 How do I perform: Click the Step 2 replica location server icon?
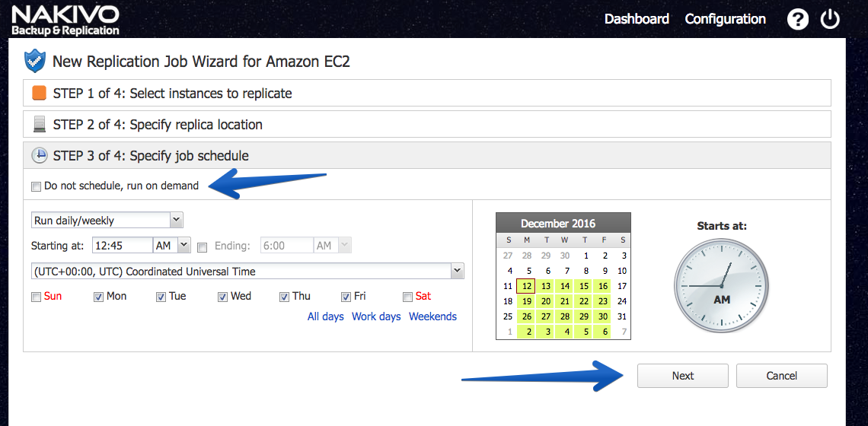(39, 125)
